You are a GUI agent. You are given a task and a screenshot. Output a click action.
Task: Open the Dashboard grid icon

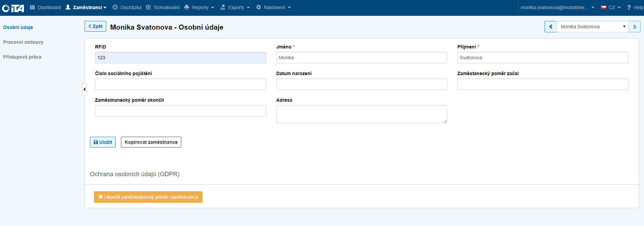[x=32, y=7]
